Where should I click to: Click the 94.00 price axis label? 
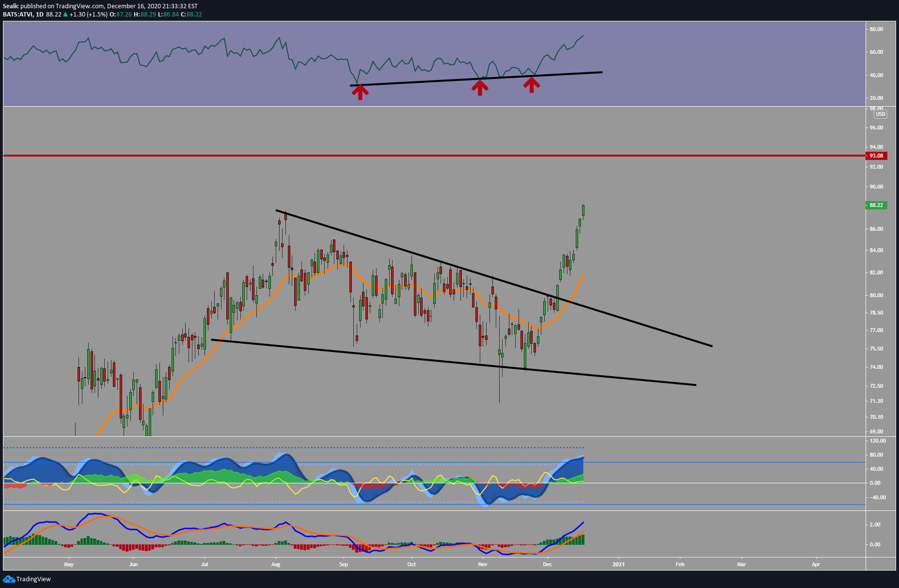pyautogui.click(x=876, y=147)
